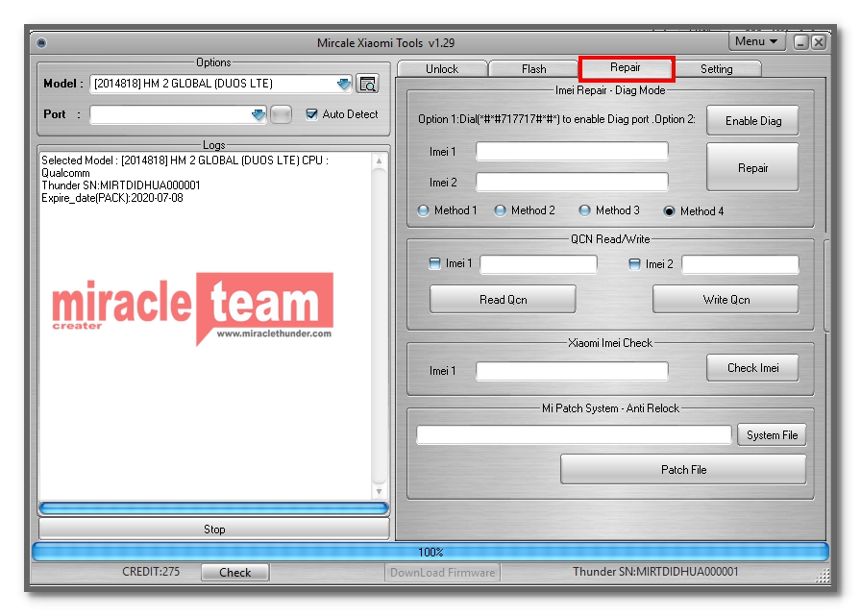Click the large Repair button
This screenshot has height=616, width=861.
tap(752, 168)
